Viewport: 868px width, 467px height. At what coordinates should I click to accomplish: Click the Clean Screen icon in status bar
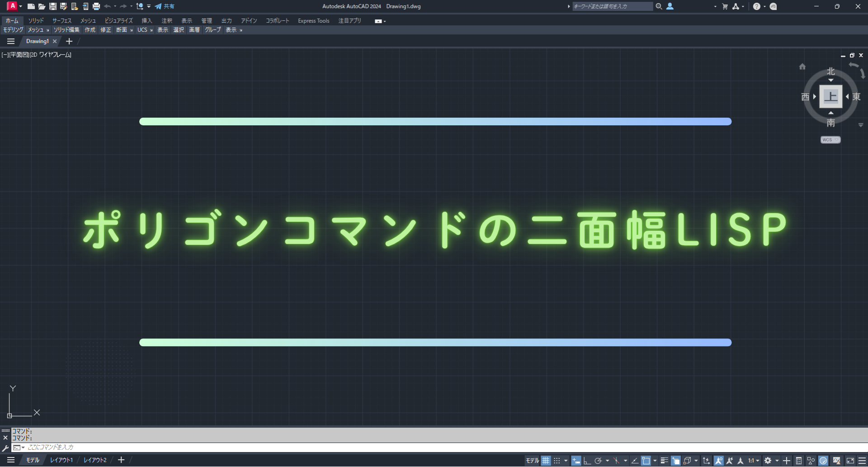850,461
